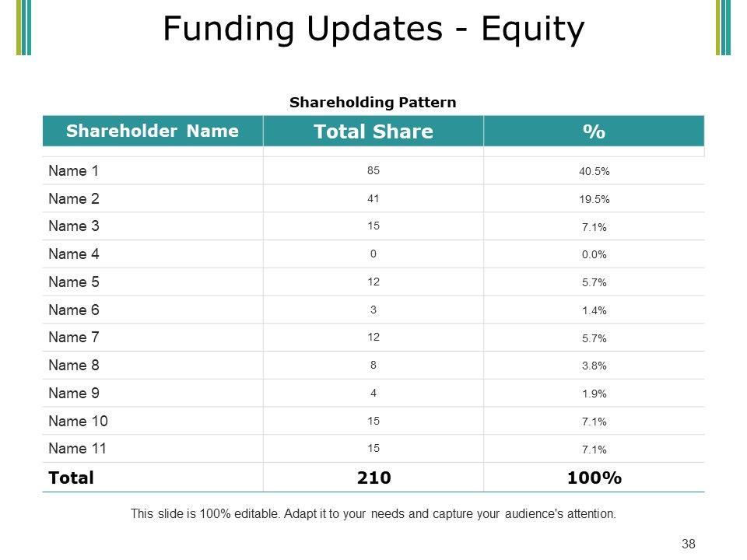Select the "Name 11" row label
The height and width of the screenshot is (560, 747).
77,449
